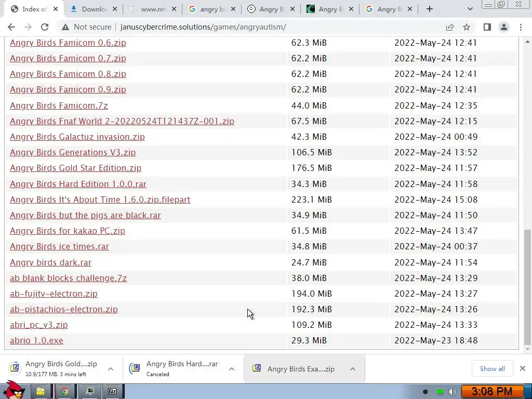Expand options for the Angry Birds Gold zip download

click(111, 369)
